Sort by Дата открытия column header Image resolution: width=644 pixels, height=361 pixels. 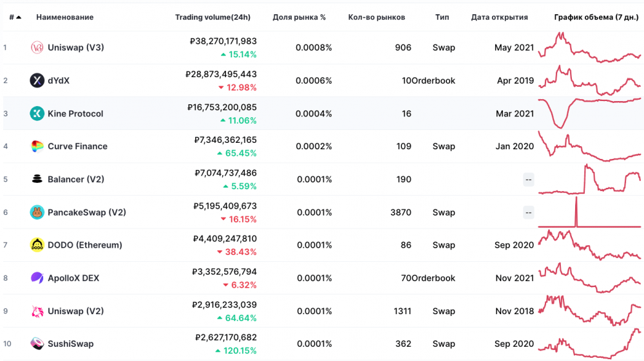[500, 17]
